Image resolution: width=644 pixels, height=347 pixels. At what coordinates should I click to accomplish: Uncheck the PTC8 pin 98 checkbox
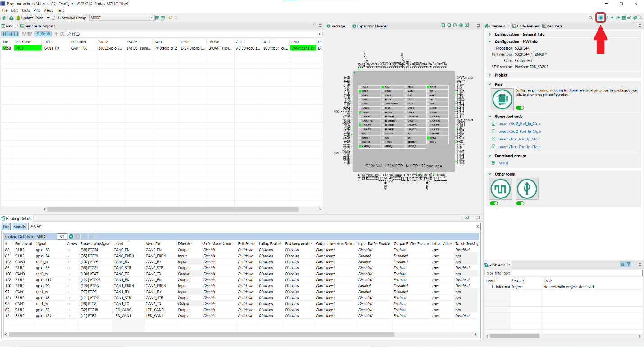coord(5,48)
